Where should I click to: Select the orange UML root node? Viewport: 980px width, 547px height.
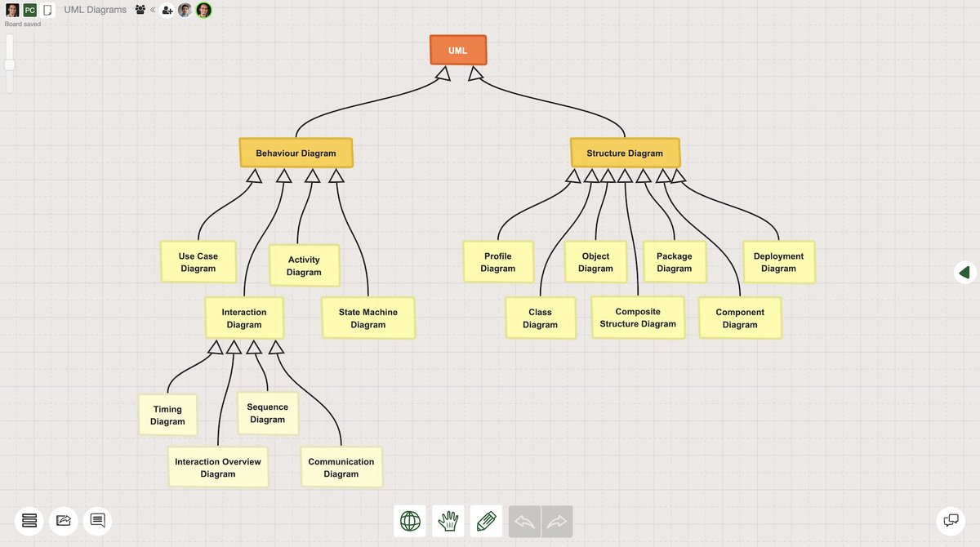(457, 50)
